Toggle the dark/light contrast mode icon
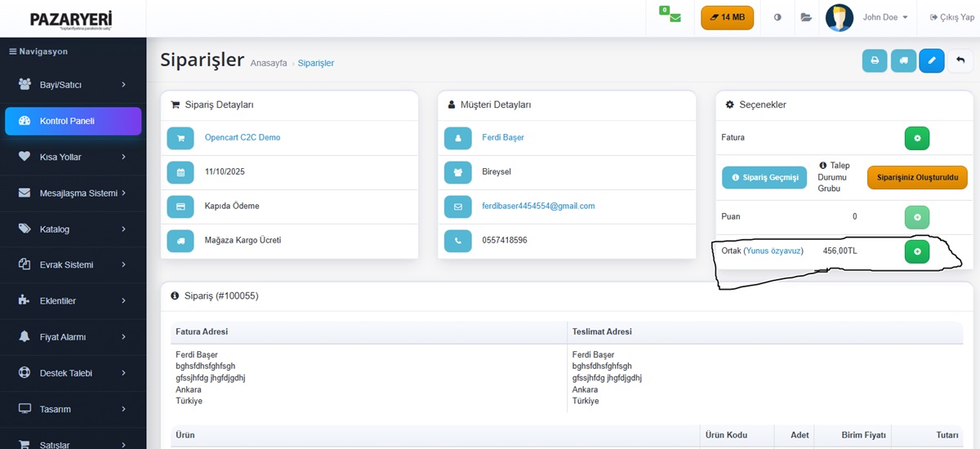 tap(777, 17)
